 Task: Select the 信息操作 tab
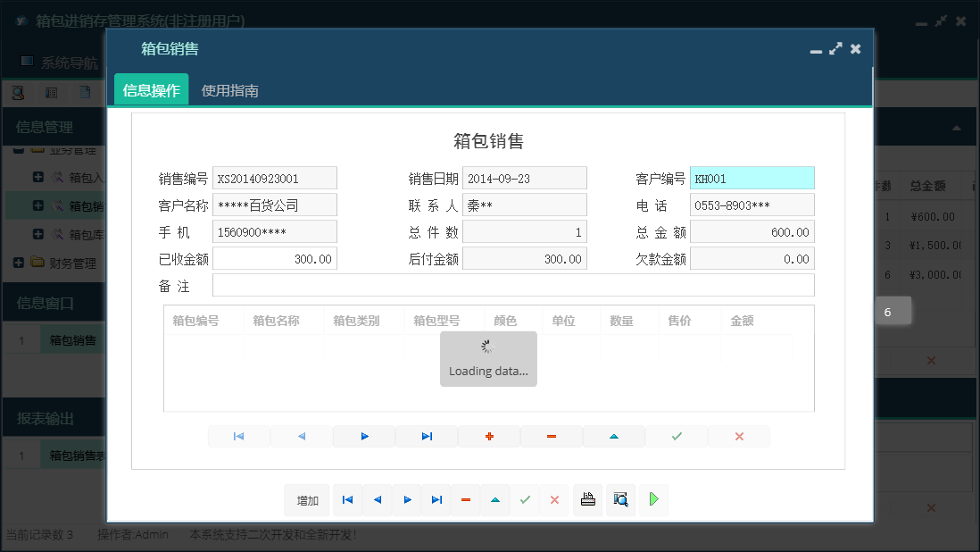pyautogui.click(x=150, y=90)
